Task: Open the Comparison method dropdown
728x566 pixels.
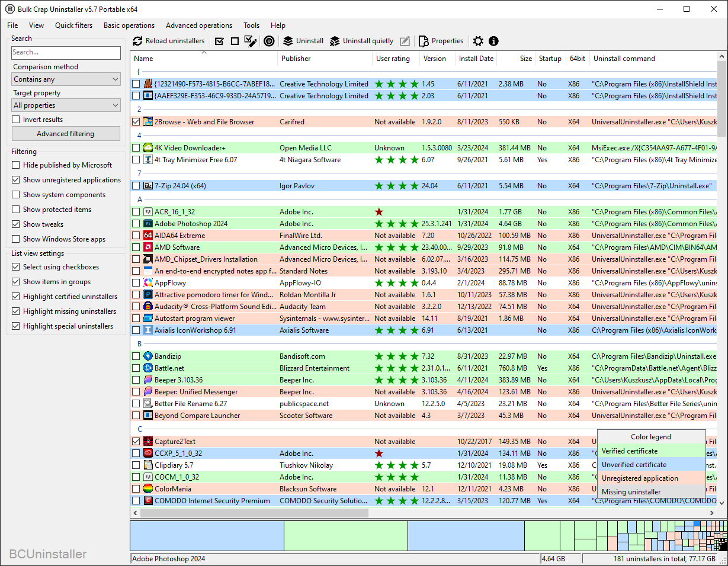Action: pyautogui.click(x=66, y=79)
